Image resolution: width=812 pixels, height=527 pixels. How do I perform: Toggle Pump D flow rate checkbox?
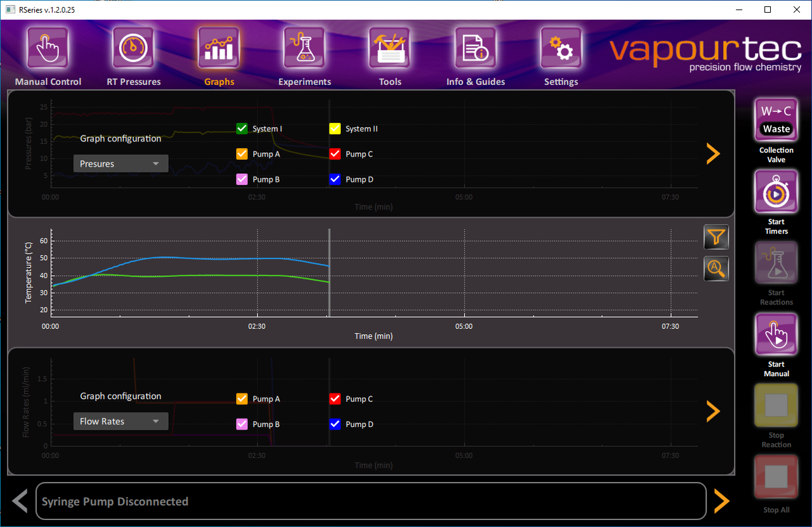pos(335,424)
